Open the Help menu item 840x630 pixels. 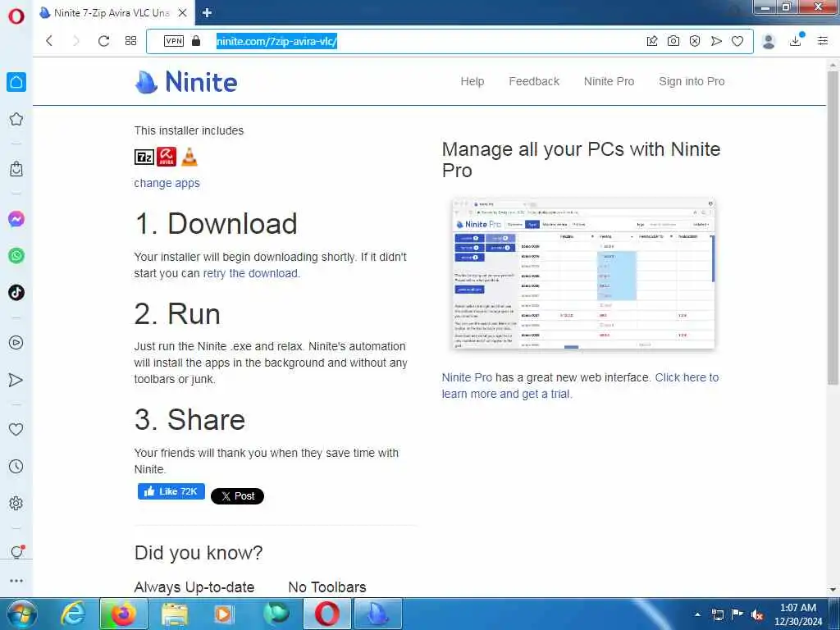(x=472, y=81)
